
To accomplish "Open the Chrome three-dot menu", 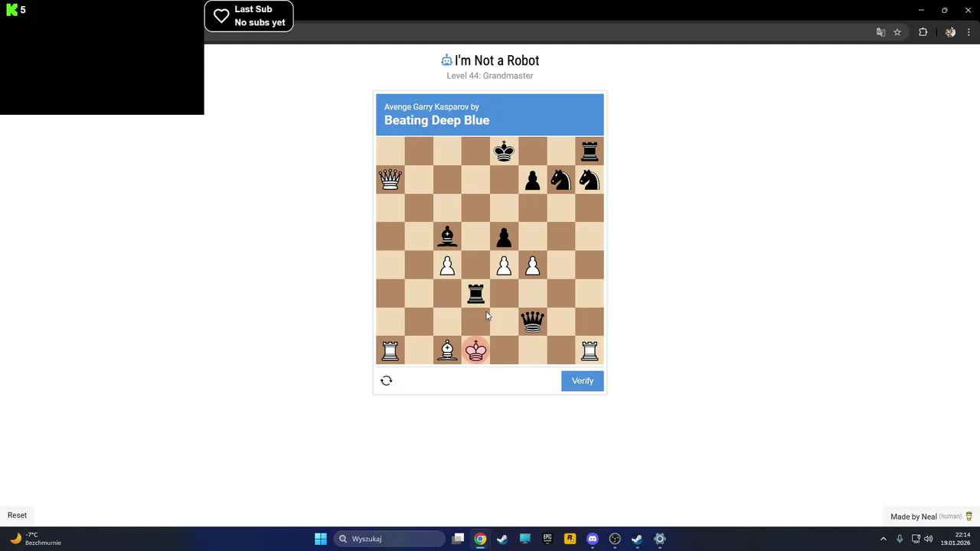I will click(969, 32).
